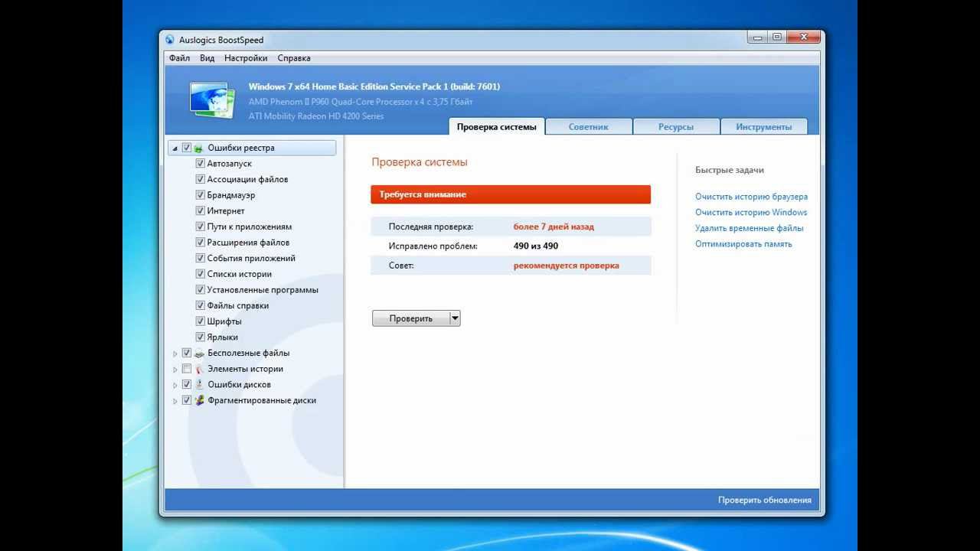Viewport: 980px width, 551px height.
Task: Uncheck the Шрифты checkbox
Action: tap(201, 321)
